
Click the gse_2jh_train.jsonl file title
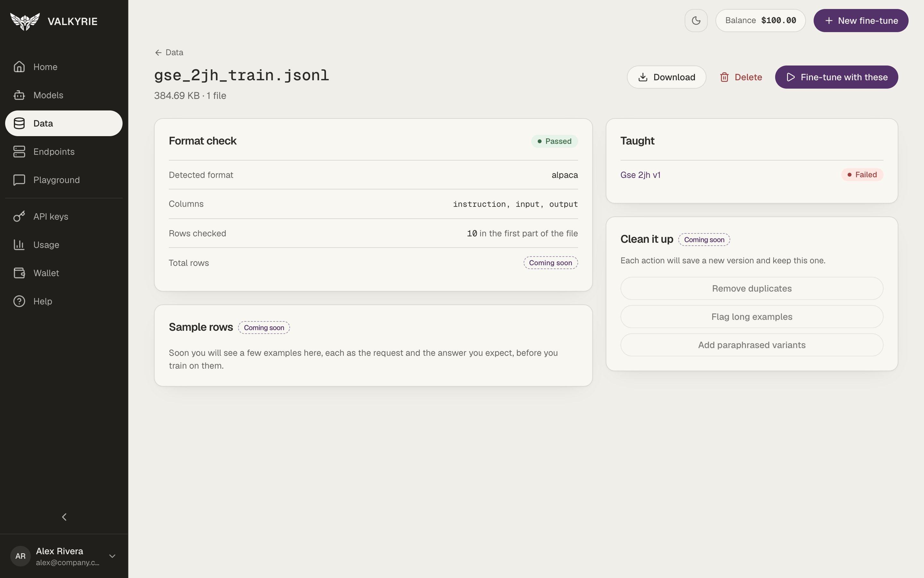(241, 75)
